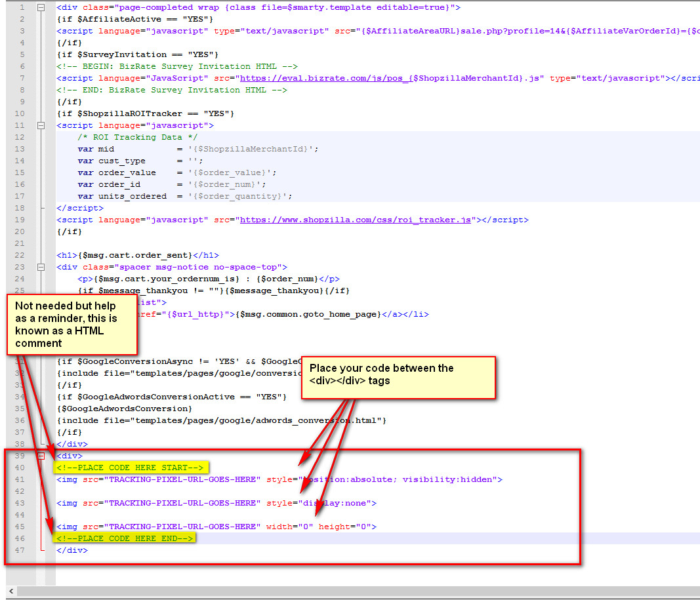Click the 'var cust_type' declaration line

pos(140,161)
